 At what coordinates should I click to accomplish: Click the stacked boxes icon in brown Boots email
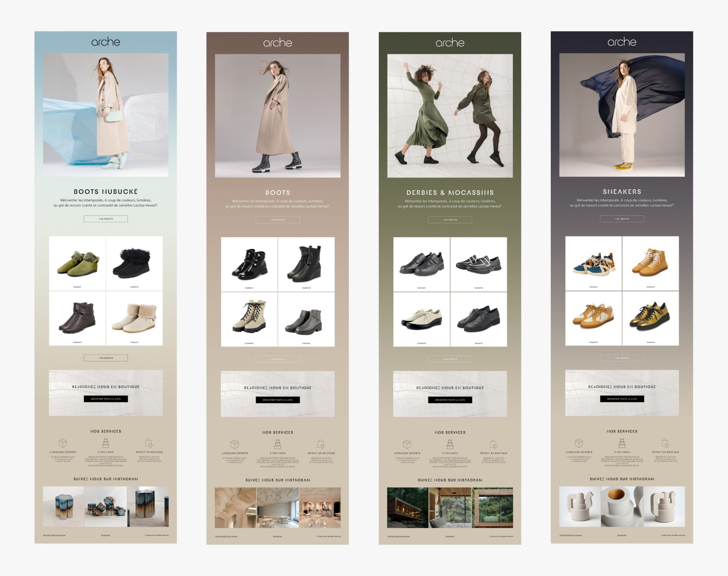(278, 444)
